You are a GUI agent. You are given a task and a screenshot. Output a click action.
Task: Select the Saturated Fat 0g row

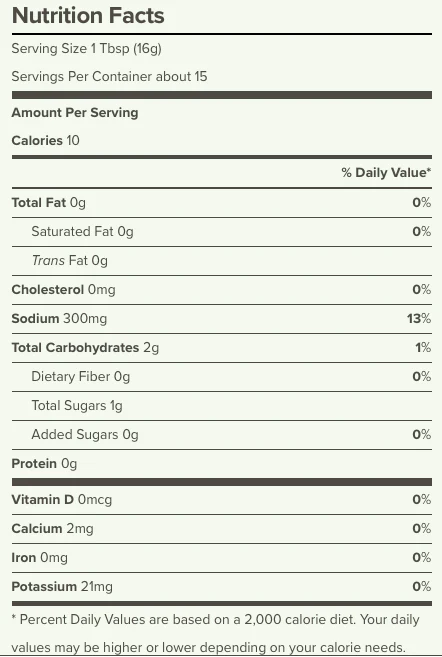coord(222,232)
